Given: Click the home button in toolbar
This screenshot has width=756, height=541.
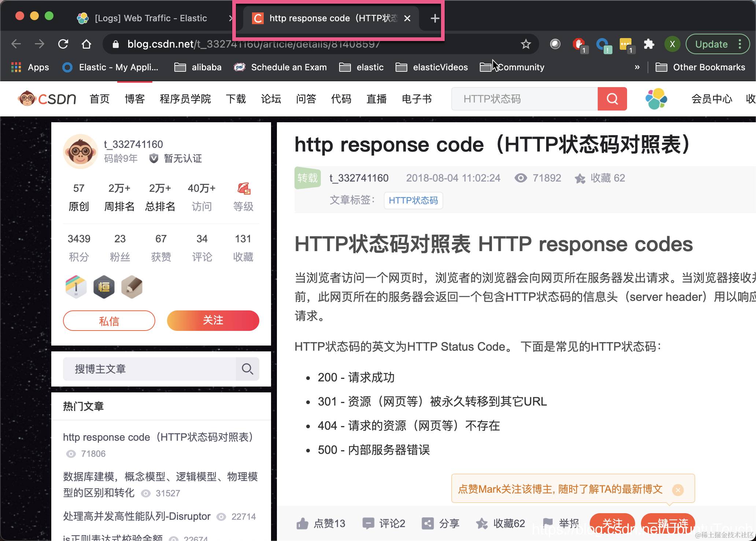Looking at the screenshot, I should point(86,44).
